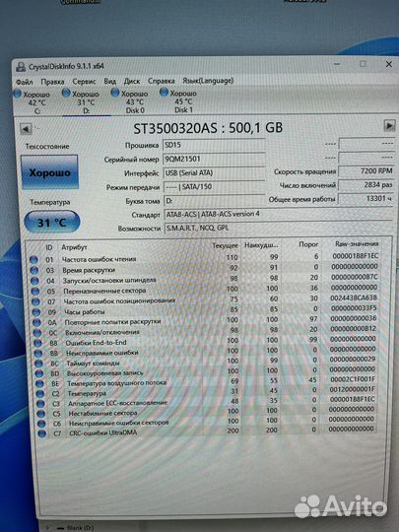This screenshot has width=399, height=532.
Task: Open the Язык(Language) menu
Action: tap(208, 81)
